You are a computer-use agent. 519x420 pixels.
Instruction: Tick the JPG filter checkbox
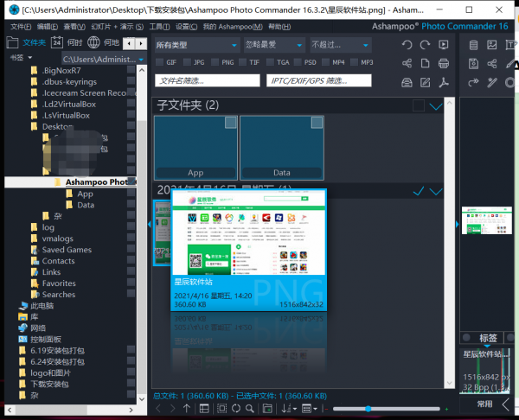(x=187, y=62)
